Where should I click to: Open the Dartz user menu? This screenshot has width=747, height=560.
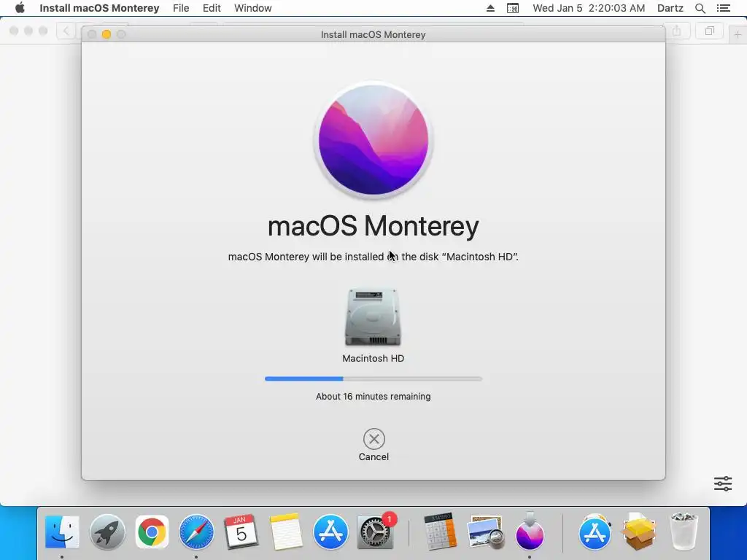tap(670, 8)
